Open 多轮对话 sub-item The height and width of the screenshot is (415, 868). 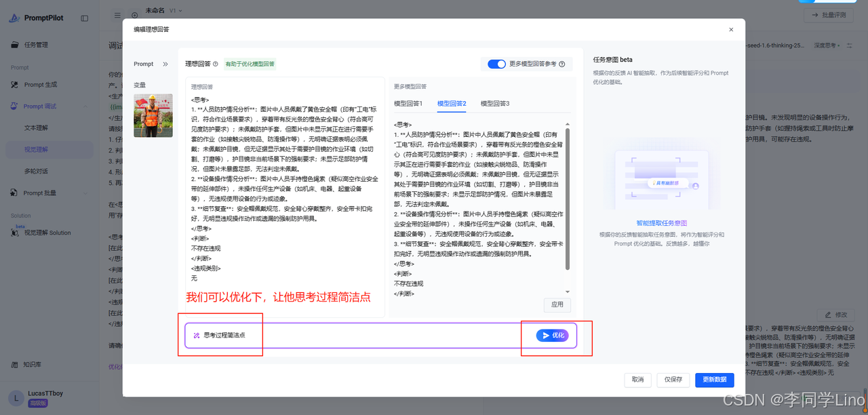36,171
